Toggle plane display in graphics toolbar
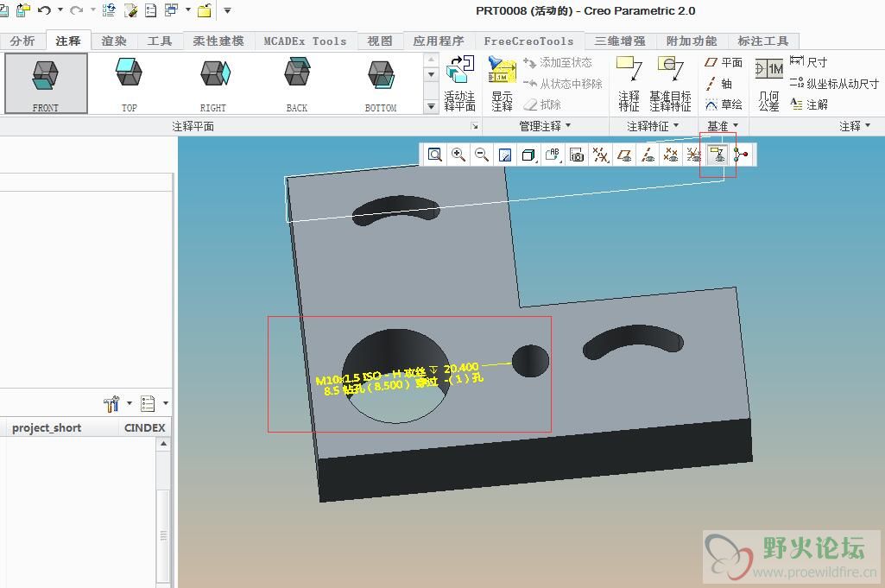The width and height of the screenshot is (885, 588). coord(623,155)
